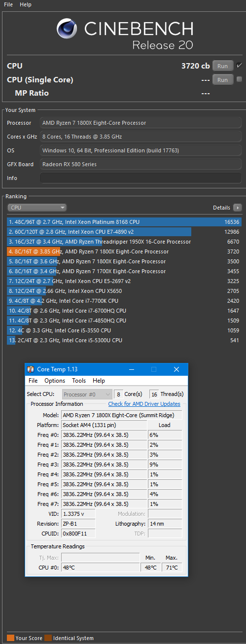246x644 pixels.
Task: Open Core Temp File menu
Action: pyautogui.click(x=33, y=381)
